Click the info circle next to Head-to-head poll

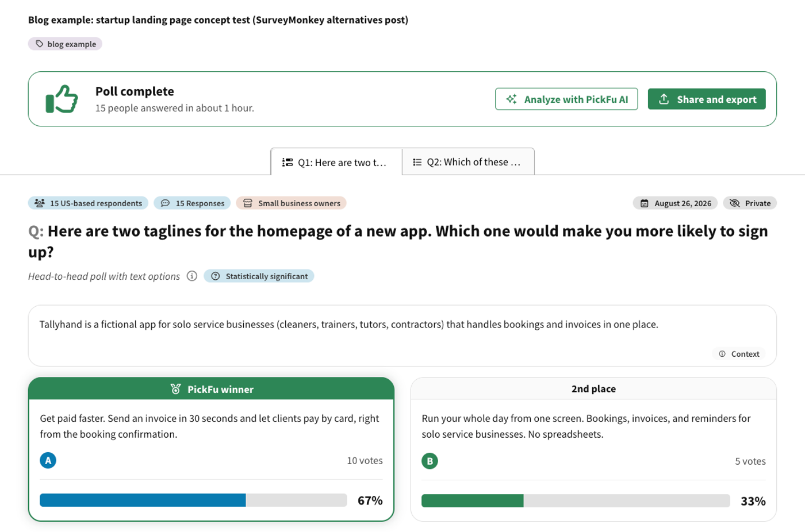click(x=192, y=276)
